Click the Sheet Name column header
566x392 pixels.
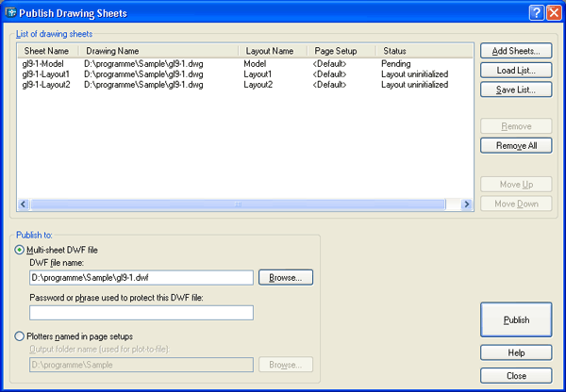47,50
